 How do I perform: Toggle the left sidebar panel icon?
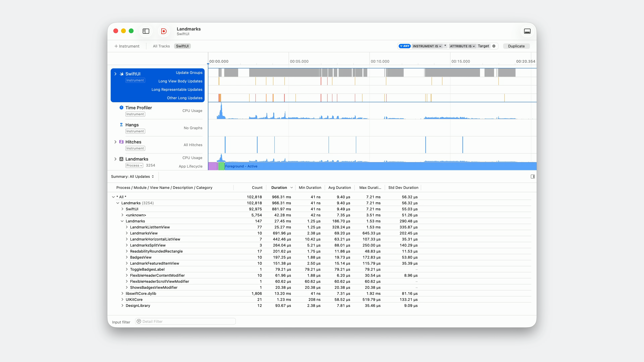click(146, 31)
